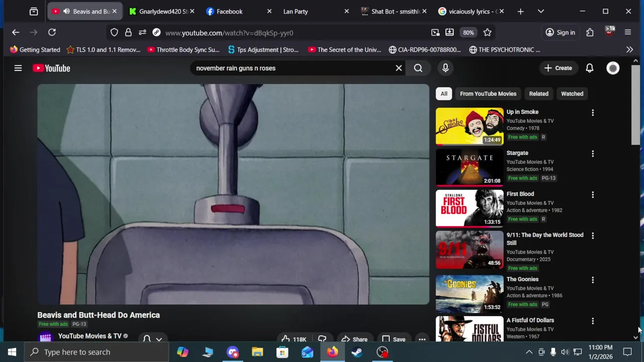
Task: Open the YouTube Movies & TV channel link
Action: (x=90, y=336)
